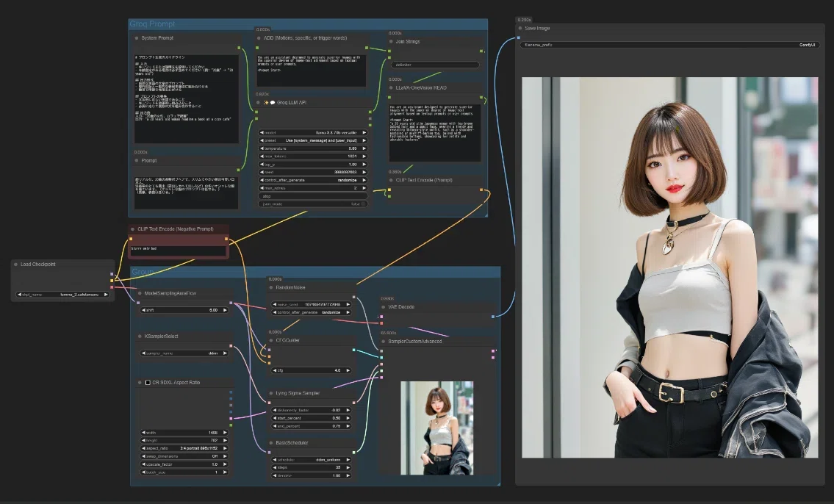
Task: Click the shift value slider in ModelSamplingAuraFlow
Action: (184, 310)
